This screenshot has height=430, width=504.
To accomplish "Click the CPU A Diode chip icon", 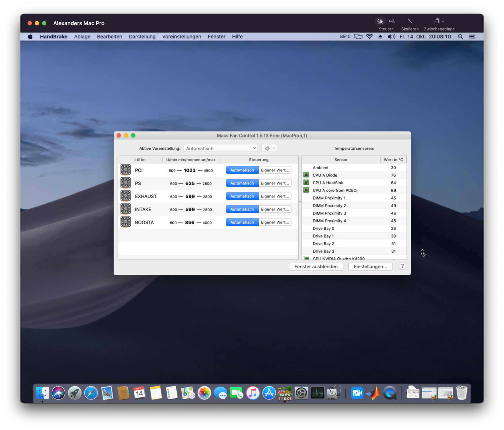I will [x=306, y=175].
